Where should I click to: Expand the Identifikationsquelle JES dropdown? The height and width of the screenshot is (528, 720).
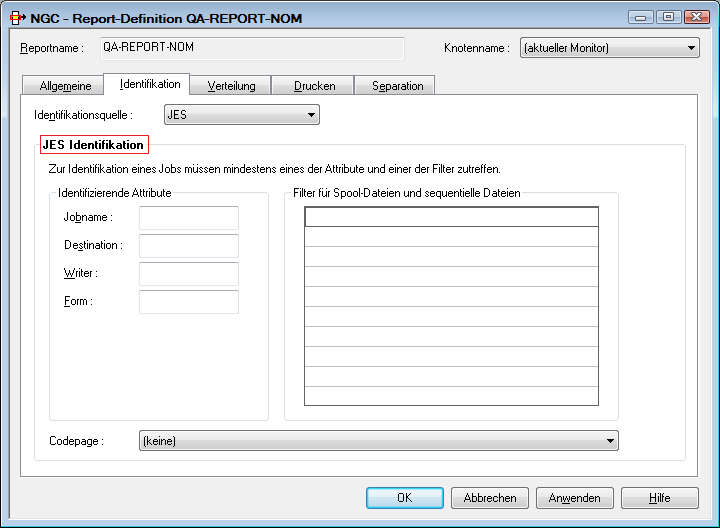(x=241, y=115)
